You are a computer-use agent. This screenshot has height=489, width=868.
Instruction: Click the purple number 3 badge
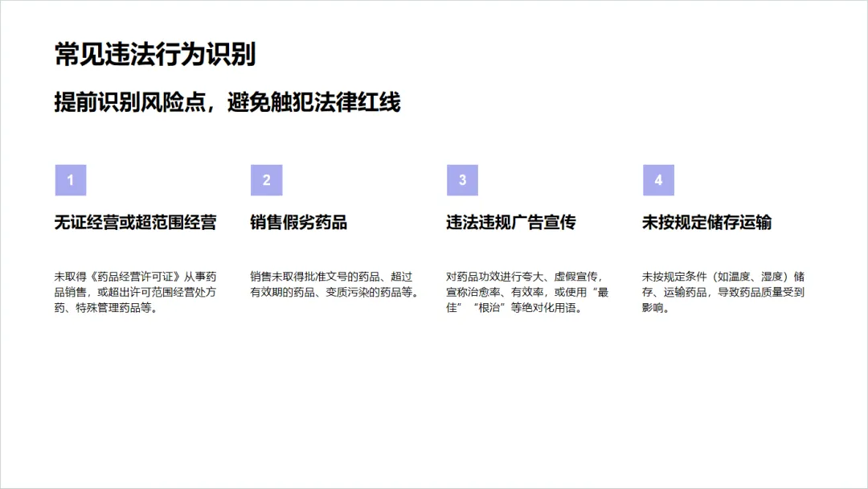462,180
